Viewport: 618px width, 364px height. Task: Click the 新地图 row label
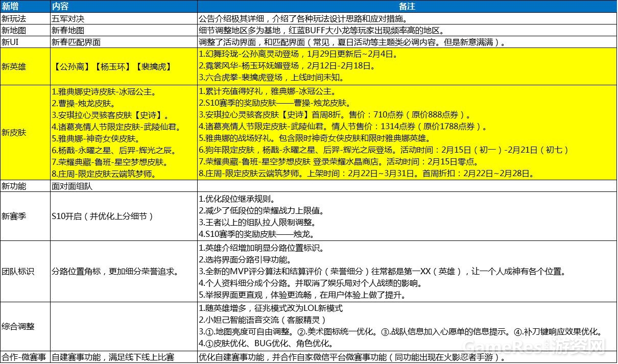click(13, 31)
